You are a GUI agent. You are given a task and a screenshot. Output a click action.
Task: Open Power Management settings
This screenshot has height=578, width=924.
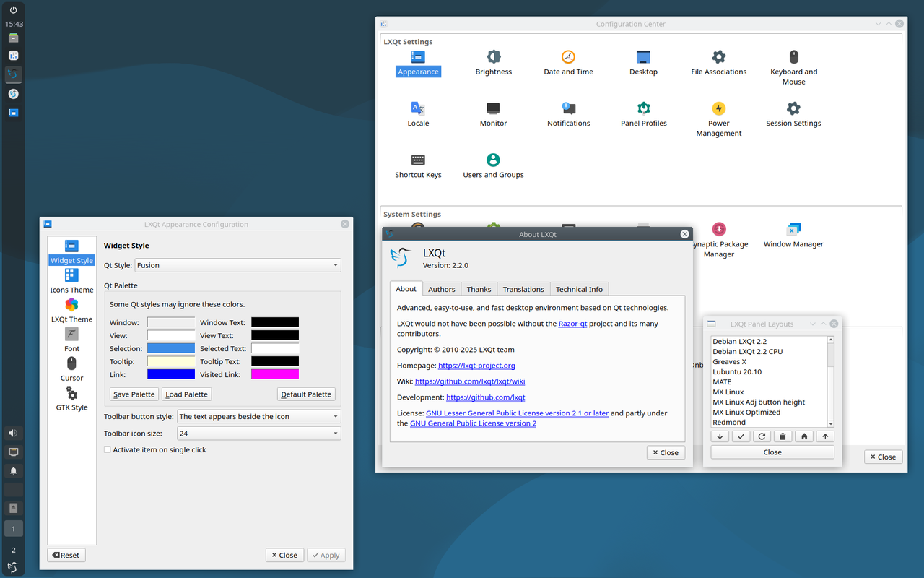pyautogui.click(x=718, y=118)
